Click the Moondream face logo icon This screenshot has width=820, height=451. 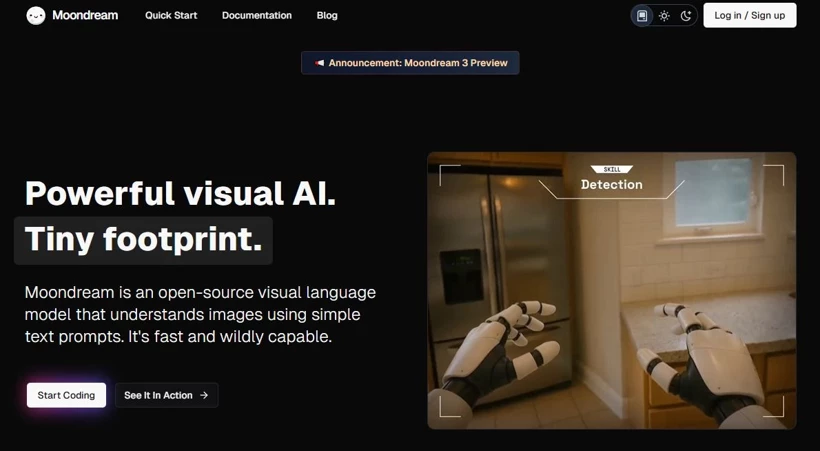36,16
